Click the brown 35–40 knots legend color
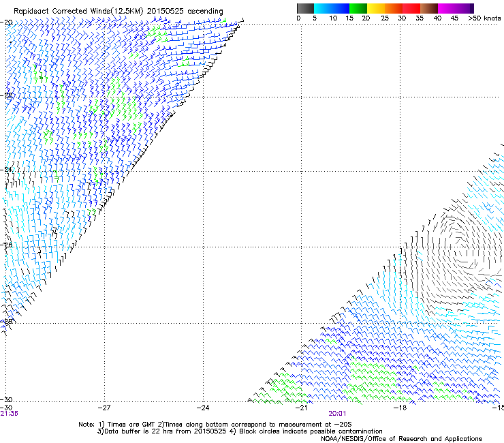Viewport: 504px width, 443px height. pos(429,8)
